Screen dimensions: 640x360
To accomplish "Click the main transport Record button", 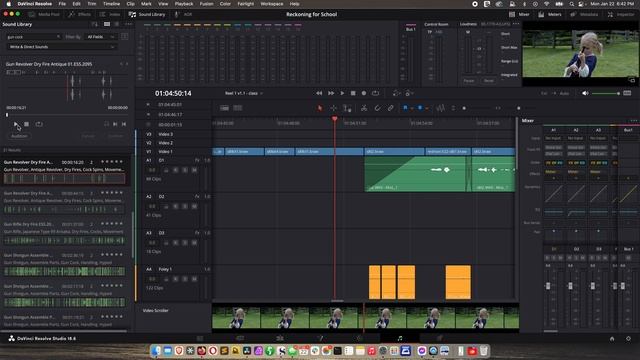I will [364, 93].
